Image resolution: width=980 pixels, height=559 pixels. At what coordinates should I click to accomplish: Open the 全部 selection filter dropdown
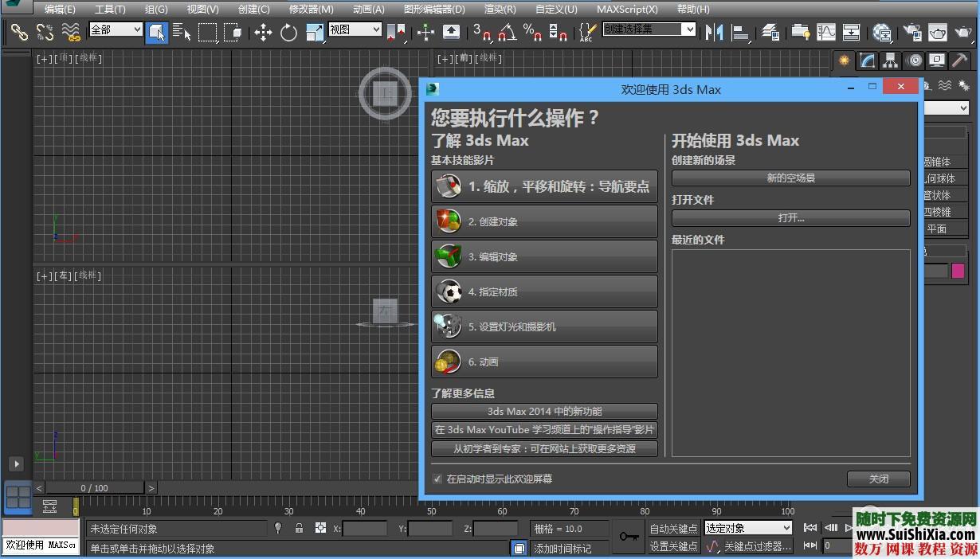pyautogui.click(x=115, y=29)
